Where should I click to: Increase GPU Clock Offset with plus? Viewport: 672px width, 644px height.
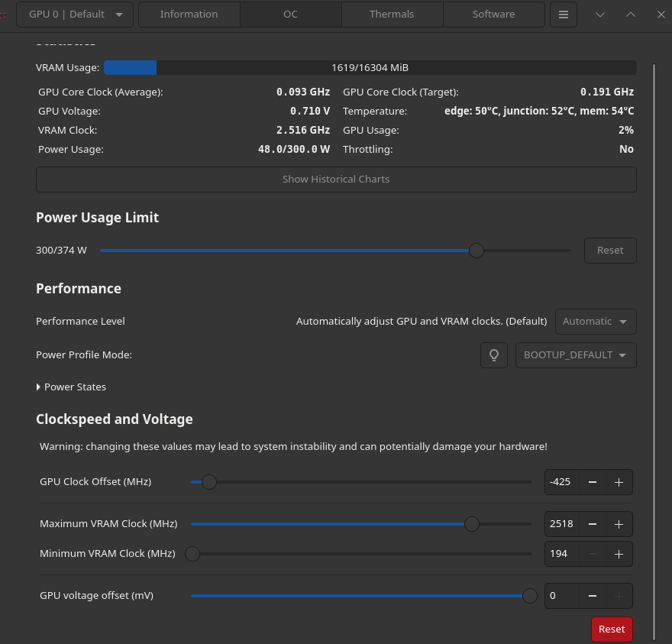[619, 482]
